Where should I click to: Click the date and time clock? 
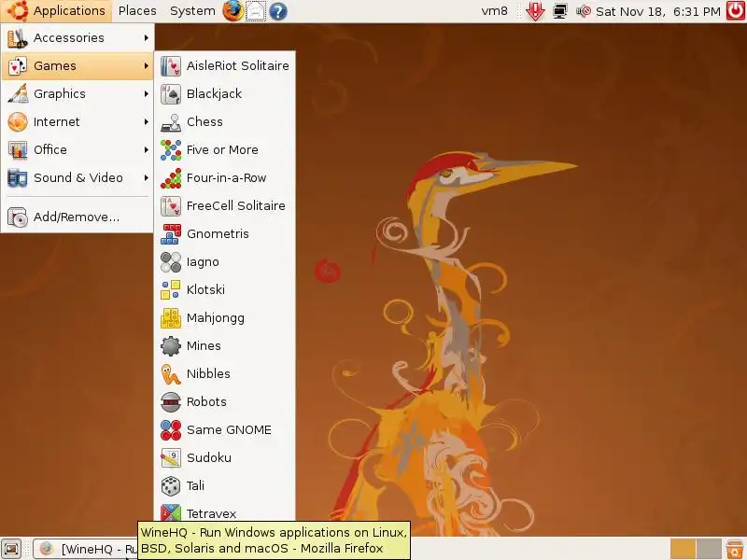(658, 11)
